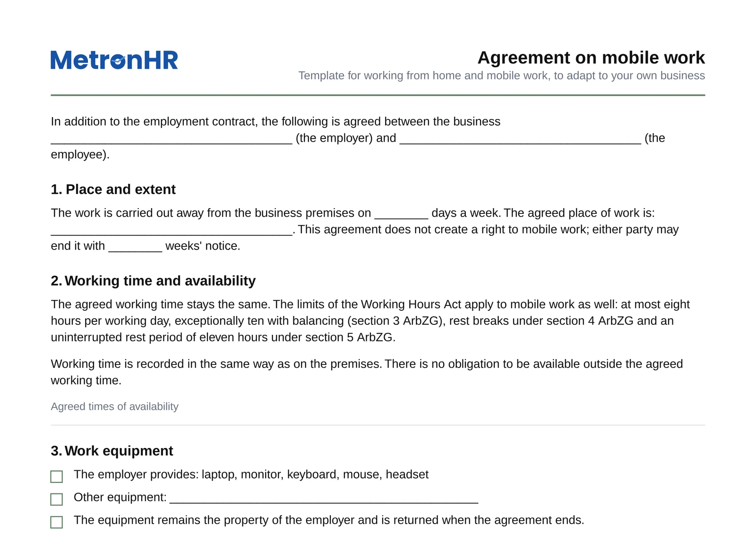Check the 'equipment remains the property' box
Screen dimensions: 756x534
[x=57, y=522]
